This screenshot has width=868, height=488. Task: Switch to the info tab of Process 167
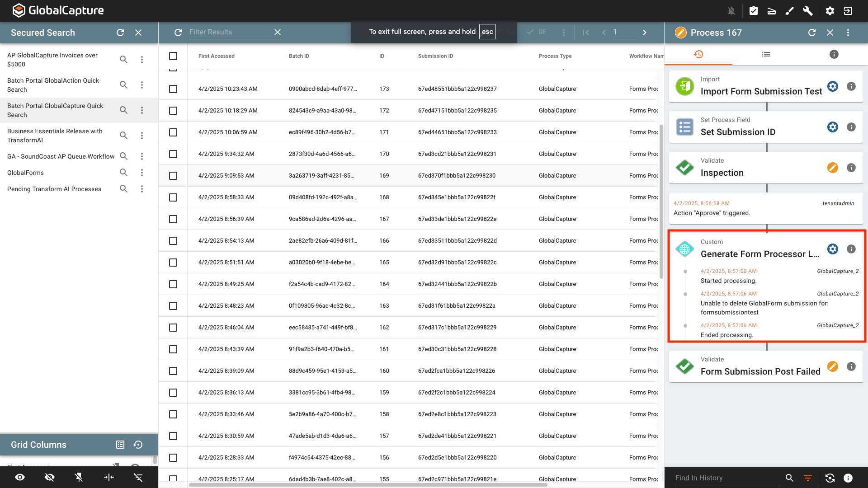coord(833,54)
